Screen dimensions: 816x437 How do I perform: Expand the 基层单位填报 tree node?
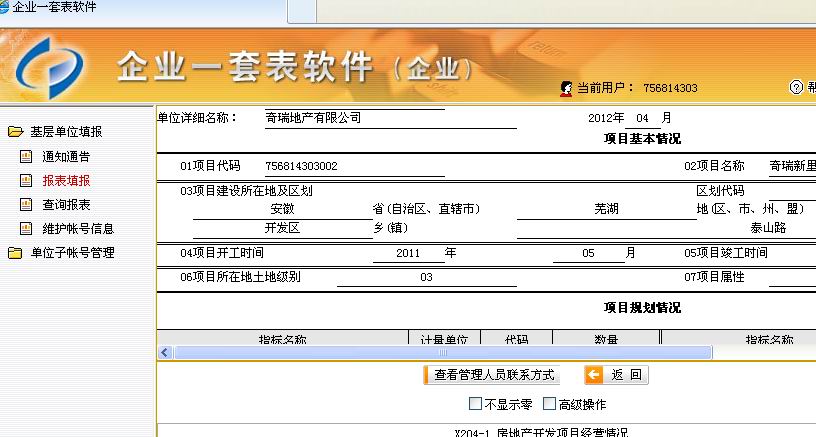click(x=66, y=132)
